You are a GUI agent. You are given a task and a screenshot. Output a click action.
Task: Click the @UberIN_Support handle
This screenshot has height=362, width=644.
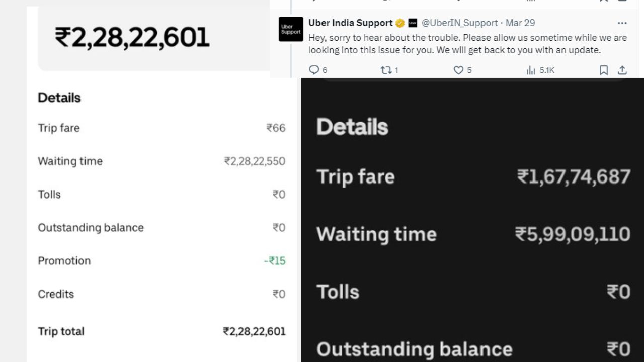[459, 23]
